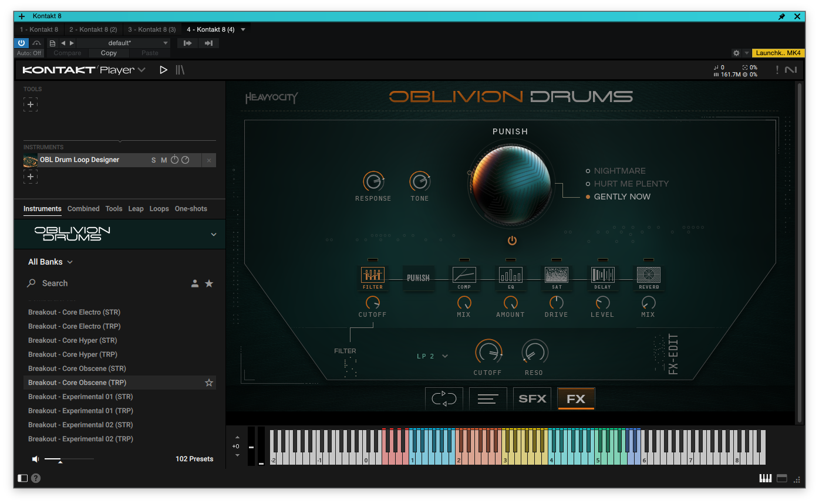Toggle the Comp effect enable indicator
Screen dimensions: 819x504
click(464, 259)
